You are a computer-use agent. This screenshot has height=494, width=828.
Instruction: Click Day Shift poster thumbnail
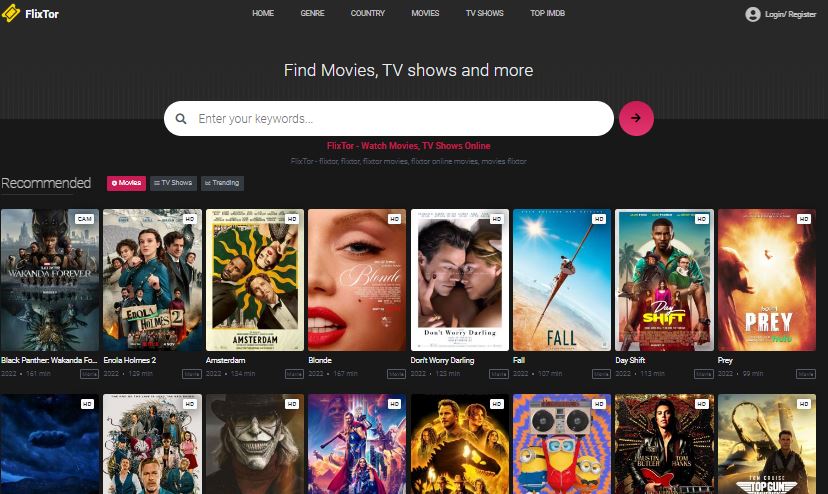[664, 280]
